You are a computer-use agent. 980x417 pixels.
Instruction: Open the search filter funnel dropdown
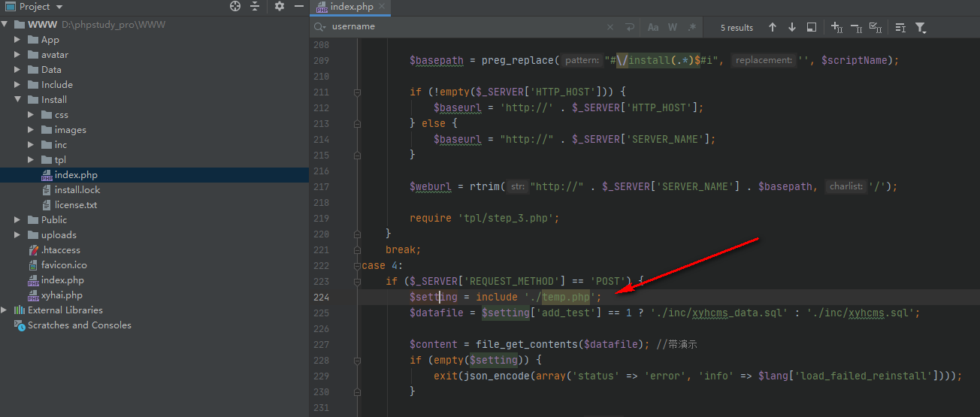[921, 28]
